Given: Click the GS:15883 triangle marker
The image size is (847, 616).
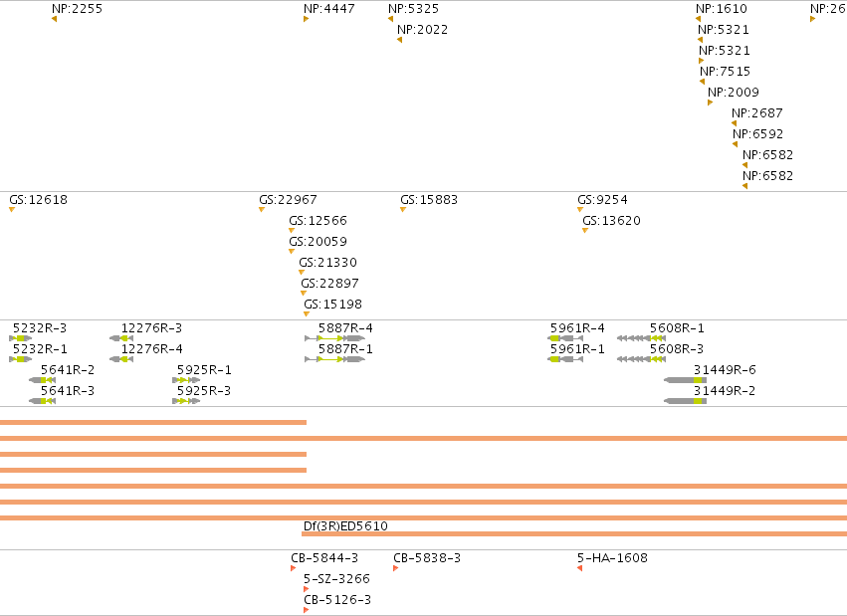Looking at the screenshot, I should [403, 209].
